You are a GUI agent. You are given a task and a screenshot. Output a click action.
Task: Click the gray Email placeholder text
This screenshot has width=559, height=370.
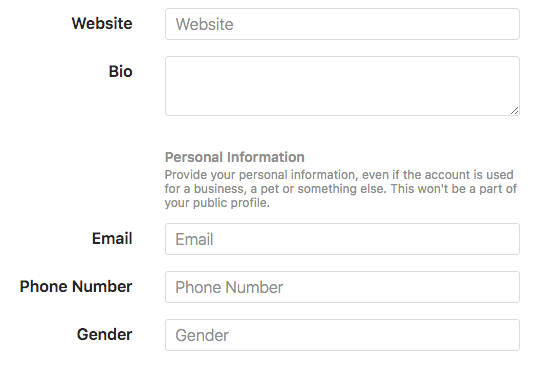click(194, 239)
